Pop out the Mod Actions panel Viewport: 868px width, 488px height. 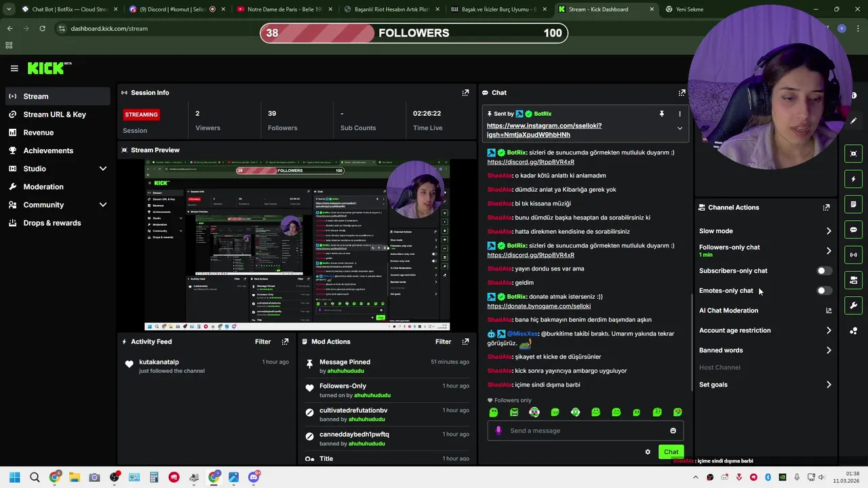pyautogui.click(x=465, y=342)
